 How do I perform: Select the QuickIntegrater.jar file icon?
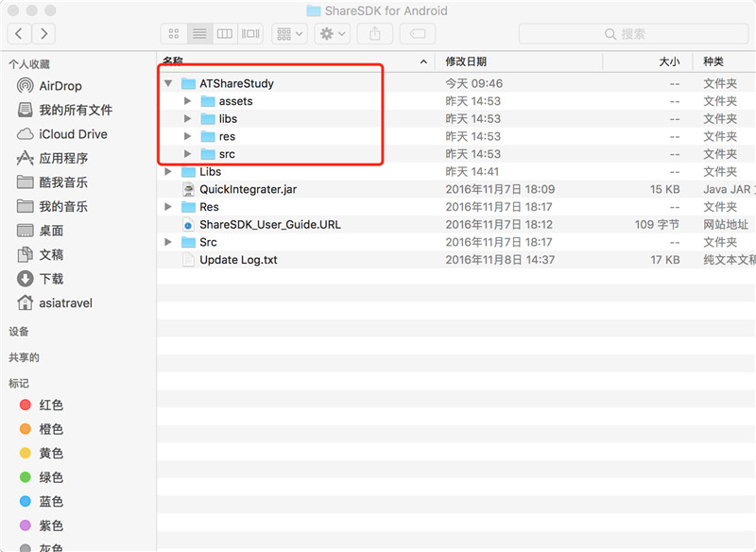(188, 189)
